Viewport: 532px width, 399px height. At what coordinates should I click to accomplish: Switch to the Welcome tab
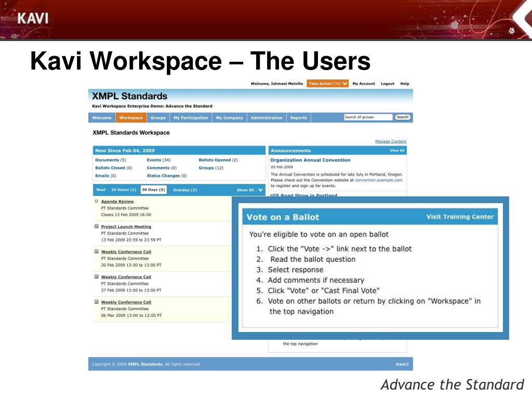pyautogui.click(x=102, y=118)
